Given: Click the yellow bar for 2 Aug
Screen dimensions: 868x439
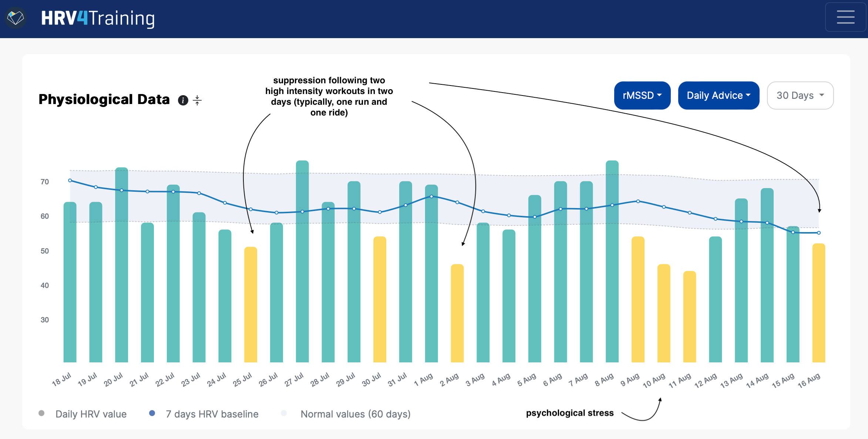Looking at the screenshot, I should [x=457, y=313].
